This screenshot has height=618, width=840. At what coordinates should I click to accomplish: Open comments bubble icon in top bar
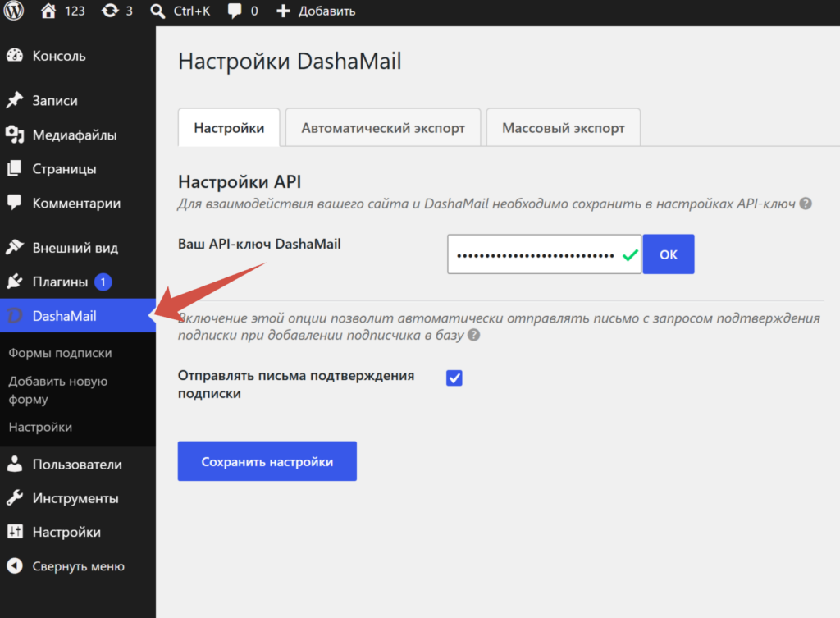tap(234, 11)
